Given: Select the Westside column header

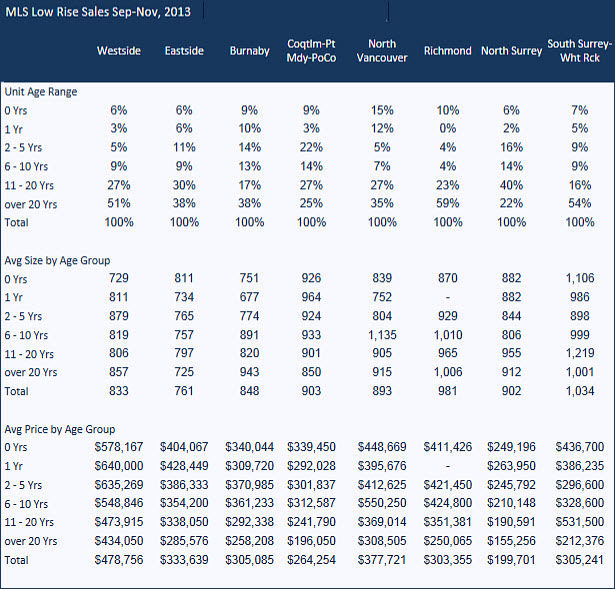Looking at the screenshot, I should coord(119,51).
